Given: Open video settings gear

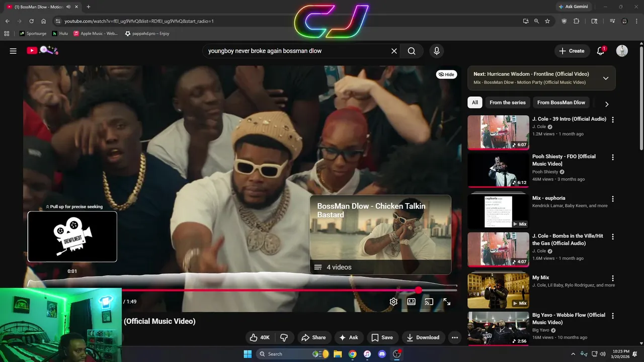Looking at the screenshot, I should pyautogui.click(x=393, y=302).
